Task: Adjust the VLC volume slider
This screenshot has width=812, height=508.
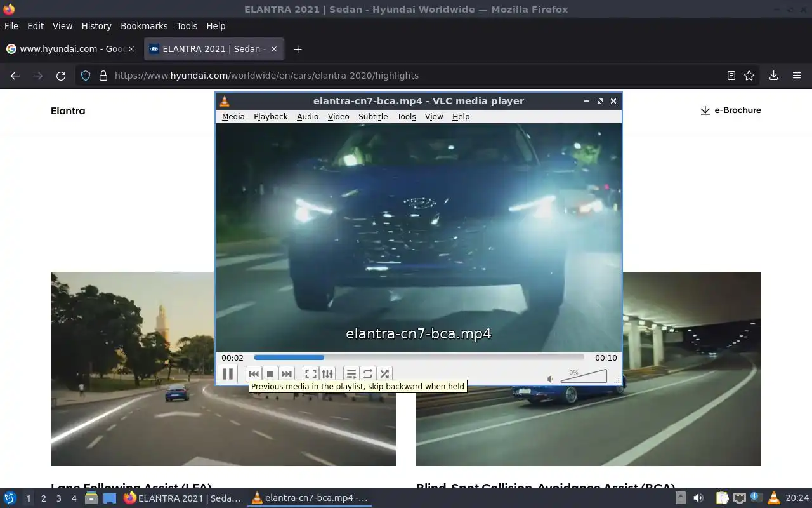Action: (x=584, y=376)
